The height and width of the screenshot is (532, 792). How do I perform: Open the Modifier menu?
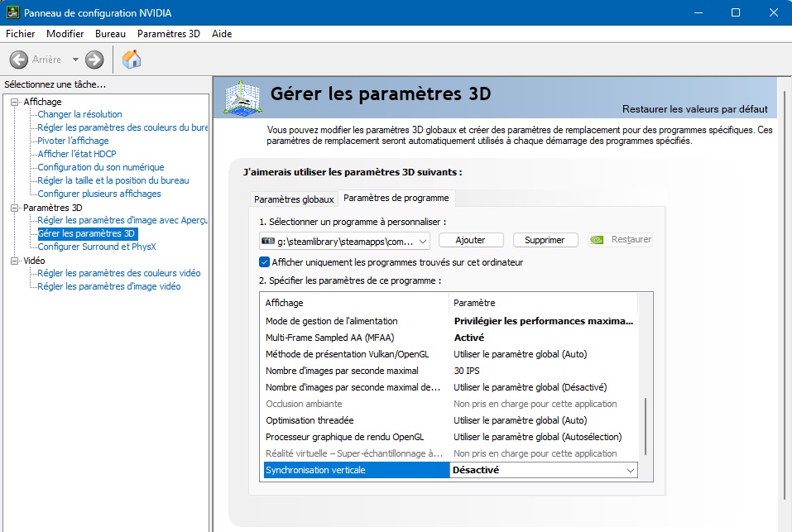click(65, 34)
